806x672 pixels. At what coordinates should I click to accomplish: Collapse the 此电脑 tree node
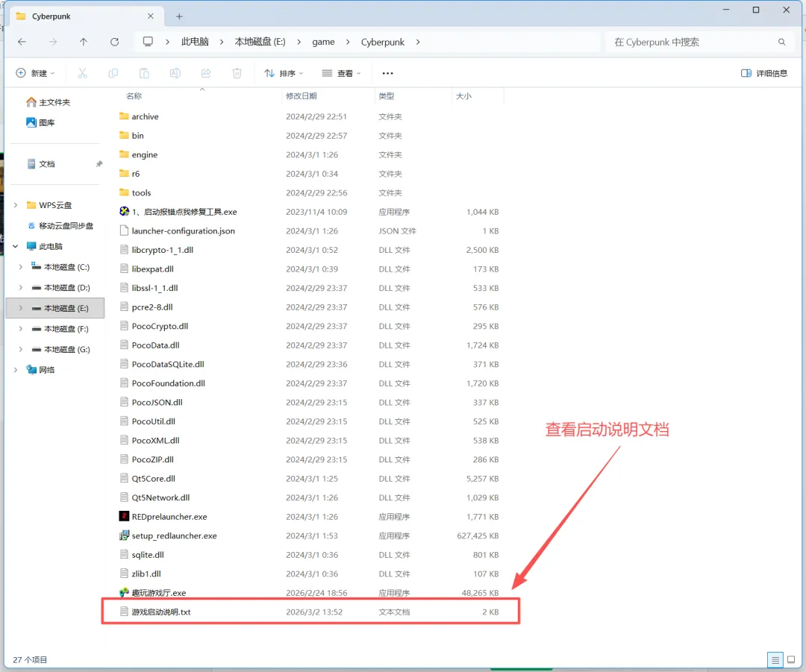16,246
